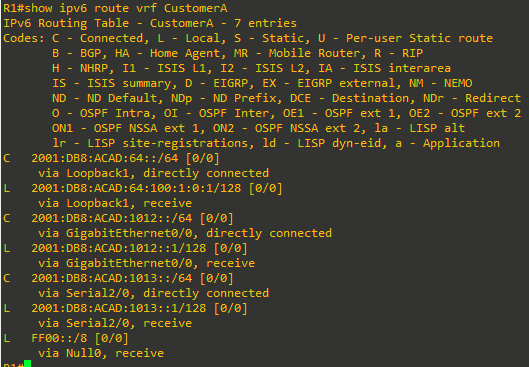Viewport: 529px width, 367px height.
Task: Click 'via GigabitEthernet0/0, directly connected' text
Action: (x=185, y=233)
